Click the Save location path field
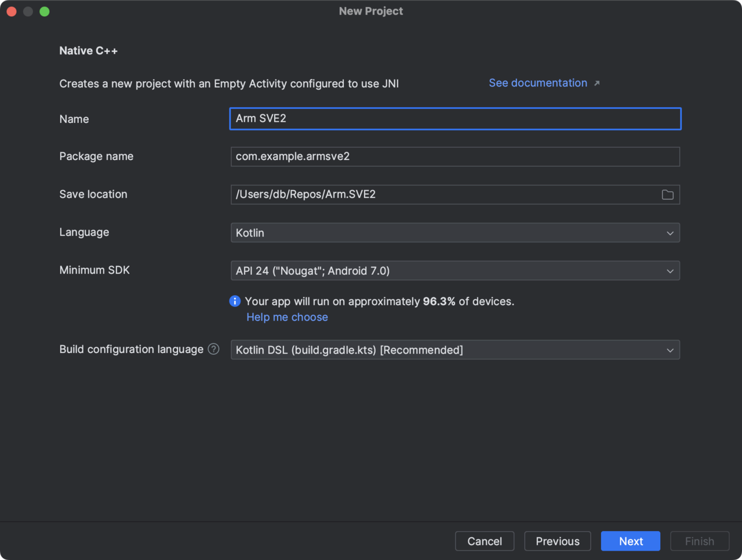Viewport: 742px width, 560px height. (443, 195)
